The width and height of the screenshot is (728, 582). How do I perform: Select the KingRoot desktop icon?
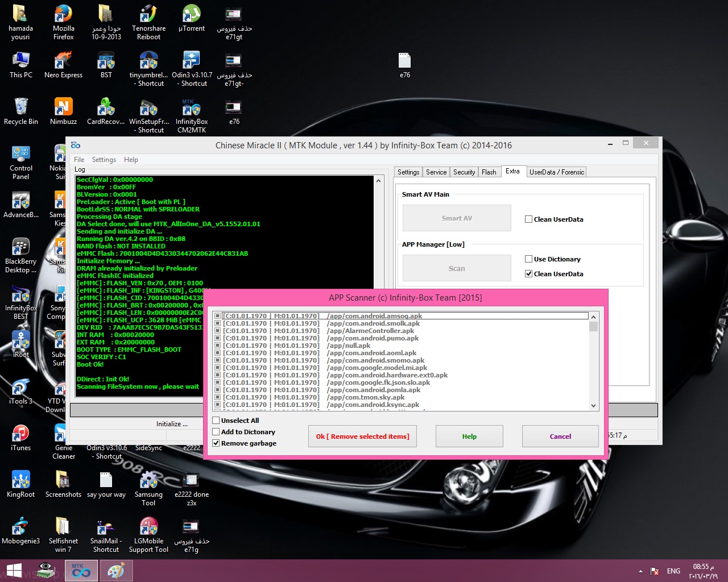pyautogui.click(x=20, y=484)
